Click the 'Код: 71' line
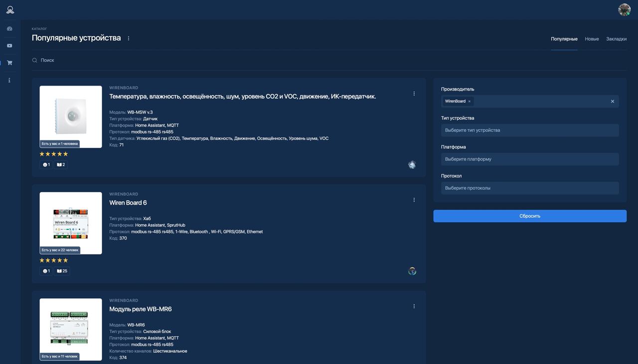Viewport: 638px width, 364px height. (x=117, y=145)
